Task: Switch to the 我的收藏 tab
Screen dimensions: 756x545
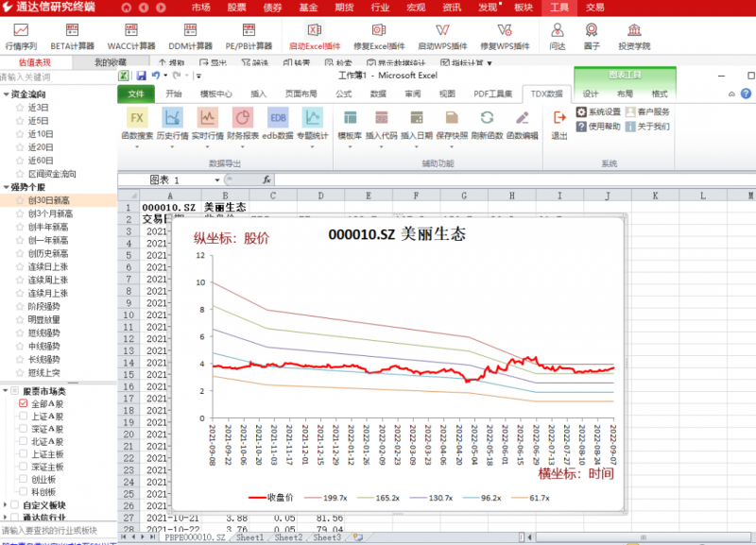Action: 111,62
